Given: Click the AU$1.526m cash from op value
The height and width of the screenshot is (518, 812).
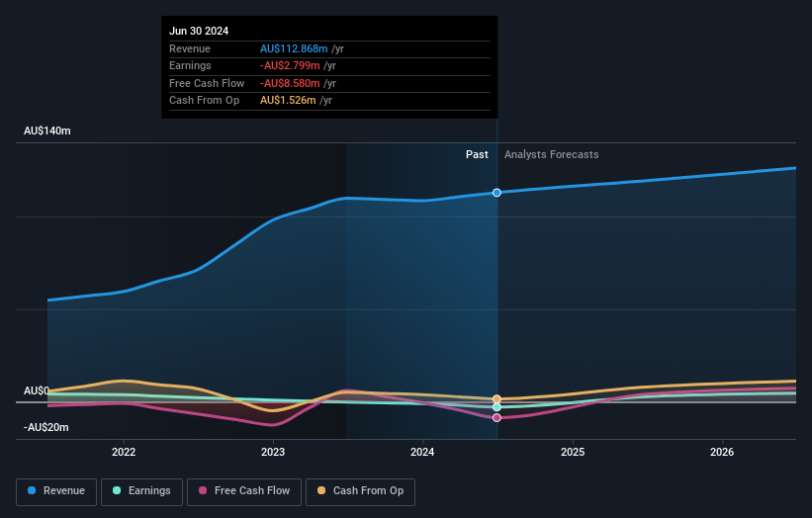Looking at the screenshot, I should click(x=288, y=101).
